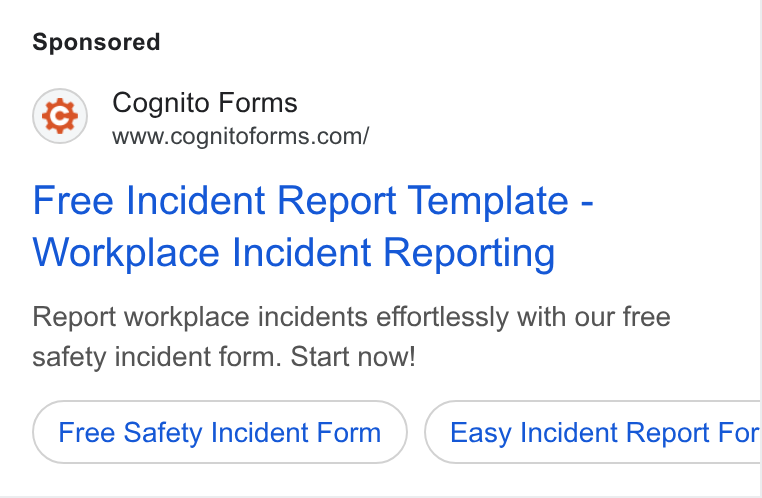The height and width of the screenshot is (498, 762).
Task: Open the Free Incident Report Template headline link
Action: click(x=313, y=226)
